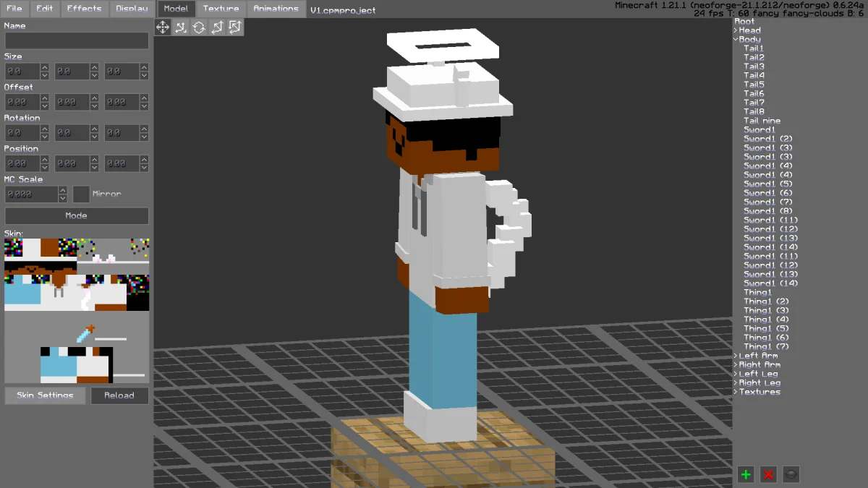Click the Mode button
Viewport: 868px width, 488px height.
click(x=77, y=215)
